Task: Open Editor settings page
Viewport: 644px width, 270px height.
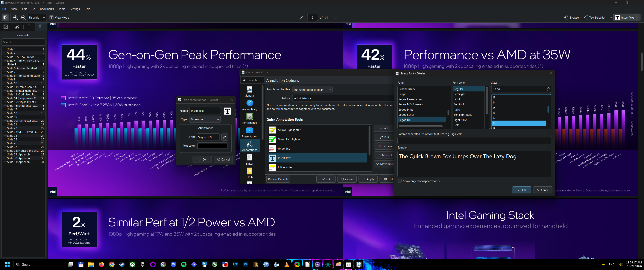Action: pyautogui.click(x=250, y=160)
